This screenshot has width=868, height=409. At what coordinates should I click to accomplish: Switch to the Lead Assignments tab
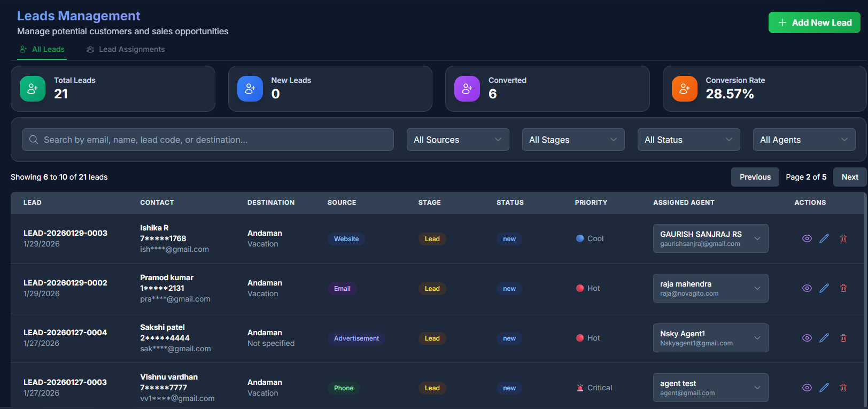click(126, 49)
